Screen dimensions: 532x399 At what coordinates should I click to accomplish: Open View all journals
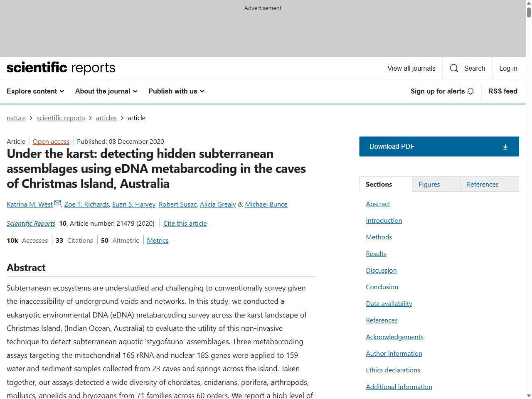(411, 68)
